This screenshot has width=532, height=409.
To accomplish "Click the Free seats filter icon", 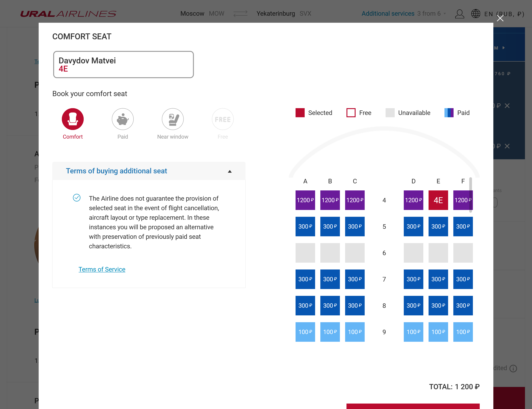I will (223, 119).
